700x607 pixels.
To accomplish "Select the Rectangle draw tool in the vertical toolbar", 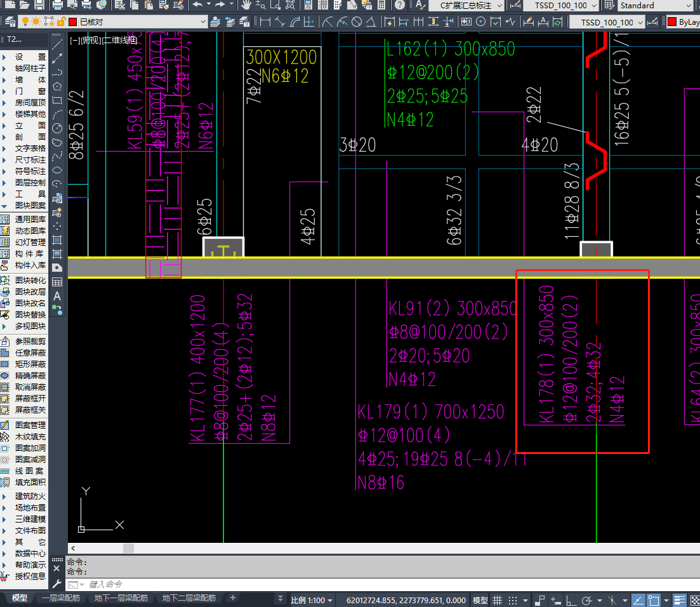I will (57, 100).
